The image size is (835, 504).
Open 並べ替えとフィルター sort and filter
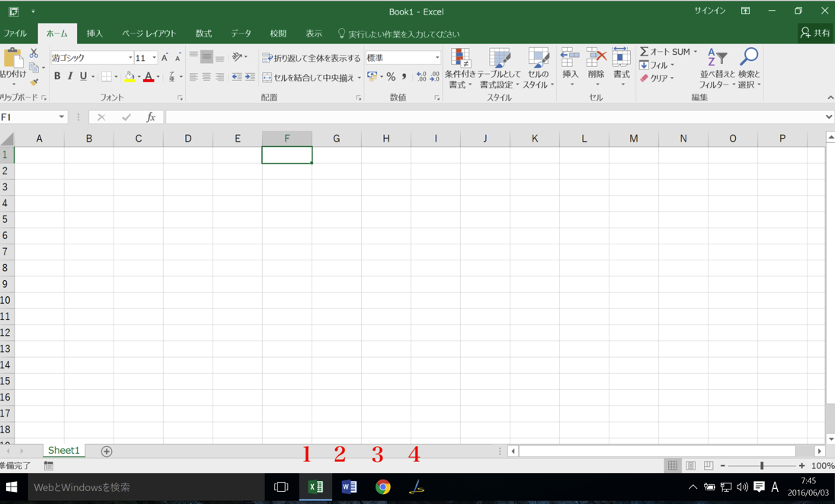pyautogui.click(x=717, y=68)
